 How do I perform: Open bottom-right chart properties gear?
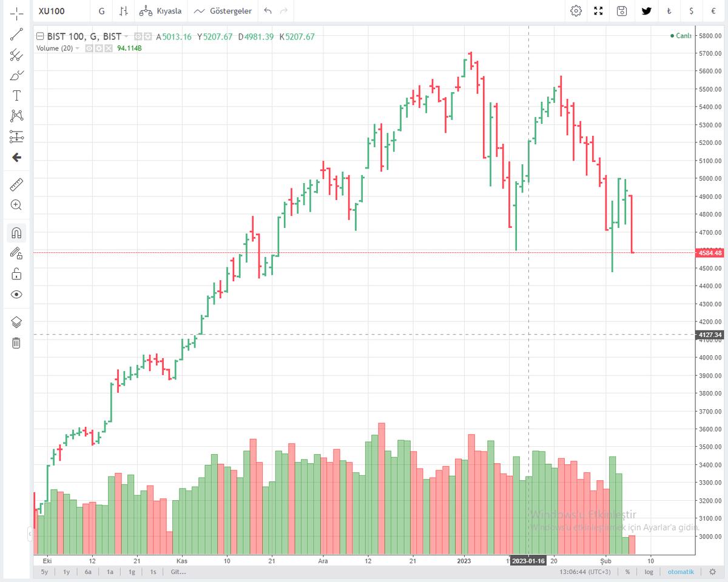click(x=712, y=572)
